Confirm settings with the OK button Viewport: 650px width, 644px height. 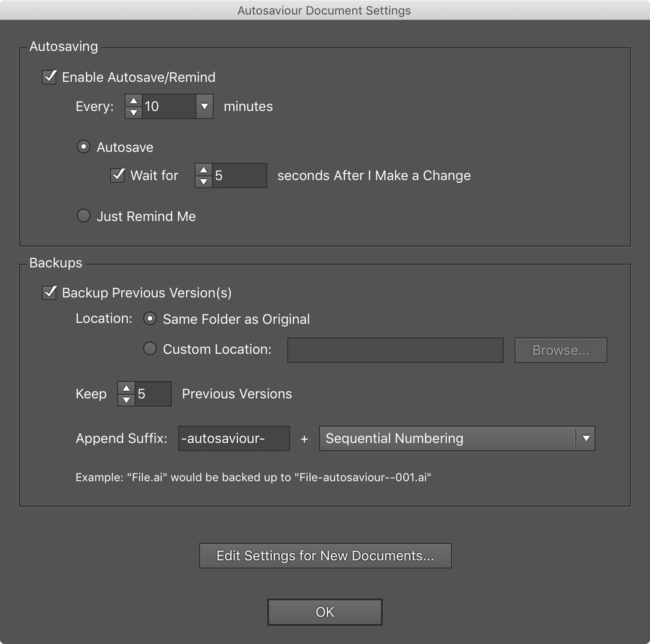(x=324, y=612)
